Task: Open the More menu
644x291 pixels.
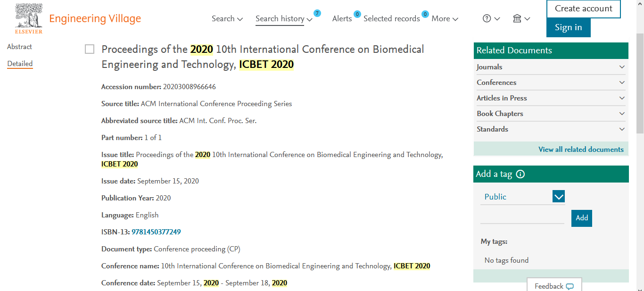Action: click(x=445, y=19)
